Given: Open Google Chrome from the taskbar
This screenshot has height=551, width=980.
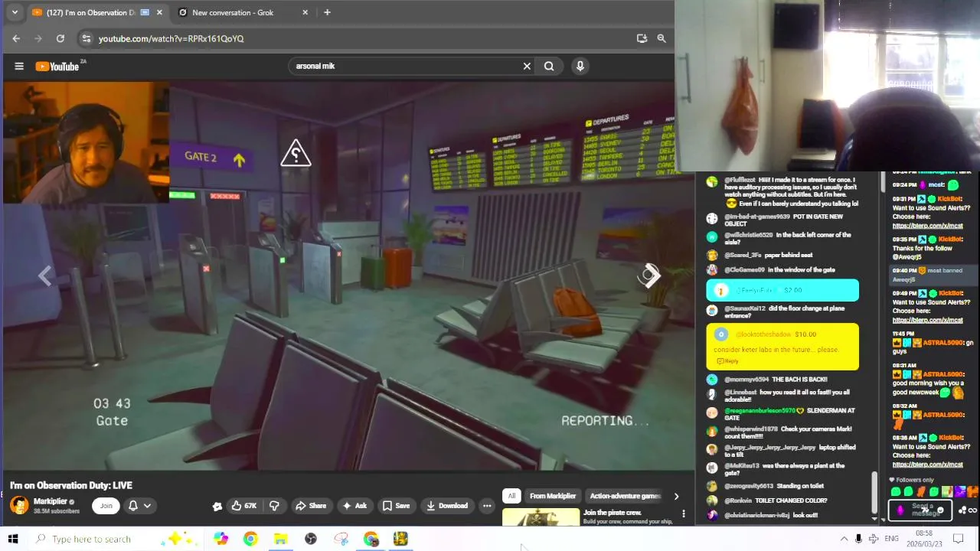Looking at the screenshot, I should 250,539.
